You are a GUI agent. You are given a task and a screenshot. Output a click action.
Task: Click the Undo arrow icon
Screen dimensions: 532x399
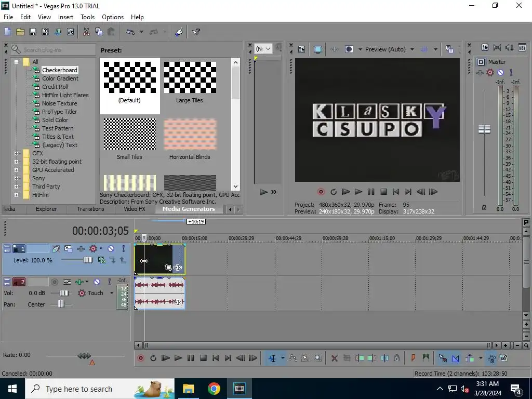click(130, 32)
